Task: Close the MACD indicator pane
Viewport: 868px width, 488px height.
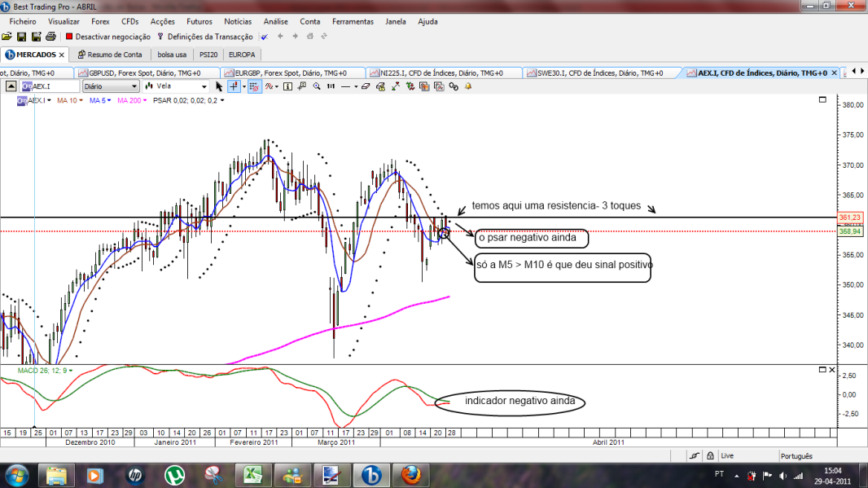Action: (831, 369)
